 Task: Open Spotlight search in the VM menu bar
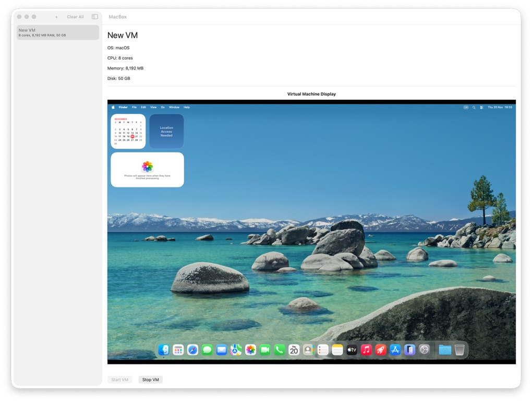point(474,107)
